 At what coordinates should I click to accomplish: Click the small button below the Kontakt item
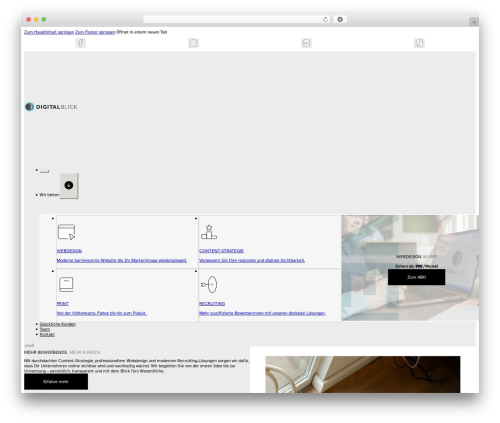point(29,345)
